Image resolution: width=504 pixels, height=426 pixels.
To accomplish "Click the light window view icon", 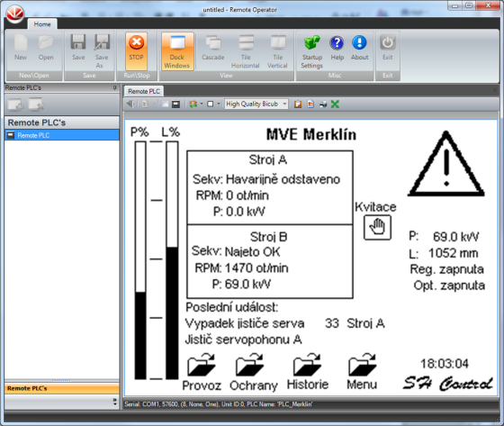I will (166, 104).
